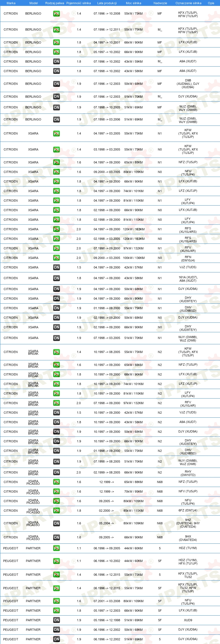Select the 9HX (DV6ATED4) engine code cell

coord(188,538)
